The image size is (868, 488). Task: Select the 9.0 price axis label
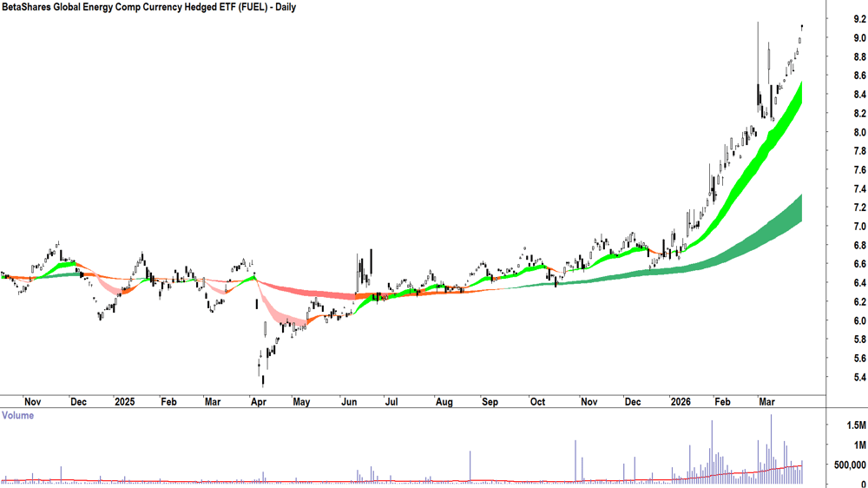click(859, 38)
